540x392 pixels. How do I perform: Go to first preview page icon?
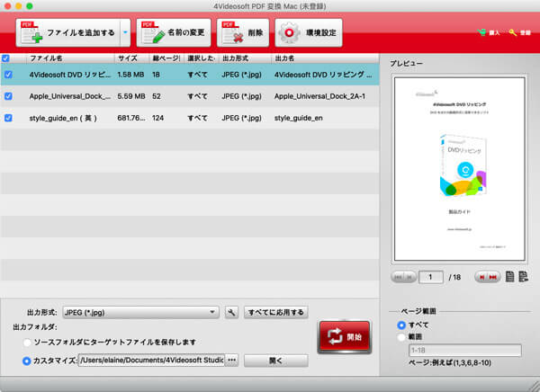[x=398, y=277]
